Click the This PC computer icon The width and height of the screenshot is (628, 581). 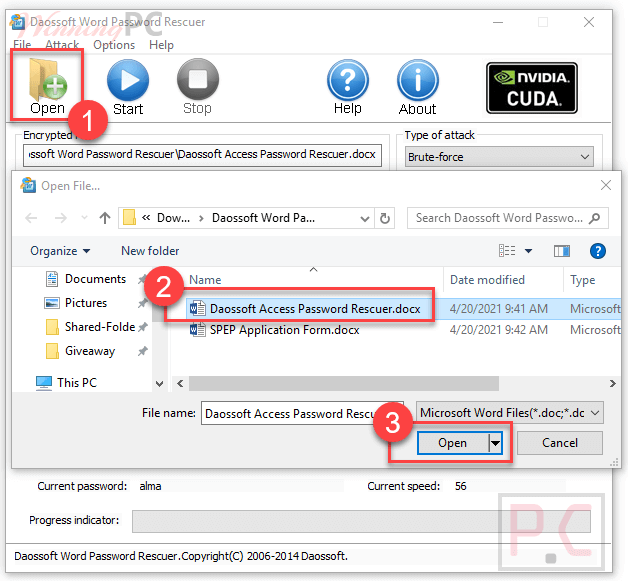(x=44, y=383)
